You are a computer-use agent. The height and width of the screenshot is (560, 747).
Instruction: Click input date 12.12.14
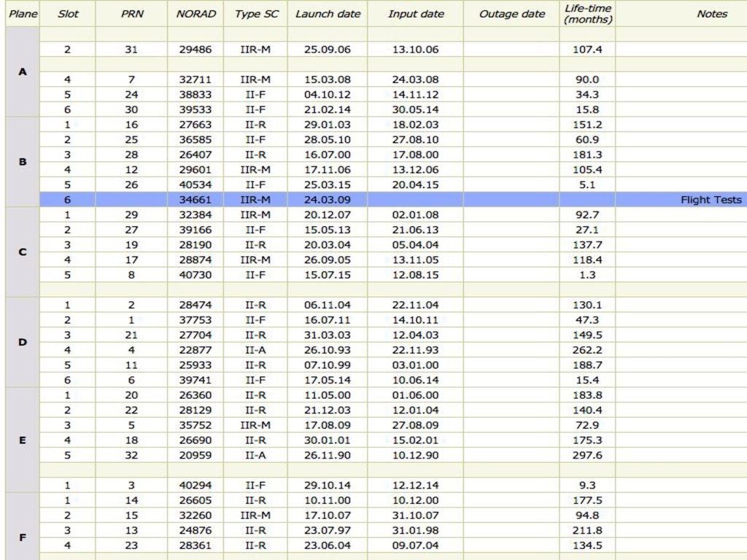point(415,485)
